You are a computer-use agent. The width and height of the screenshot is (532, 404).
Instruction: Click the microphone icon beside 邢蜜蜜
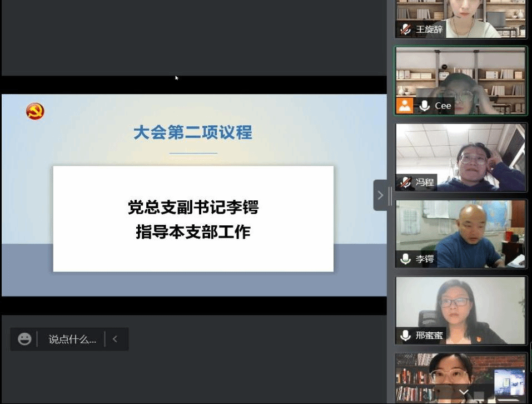(406, 335)
